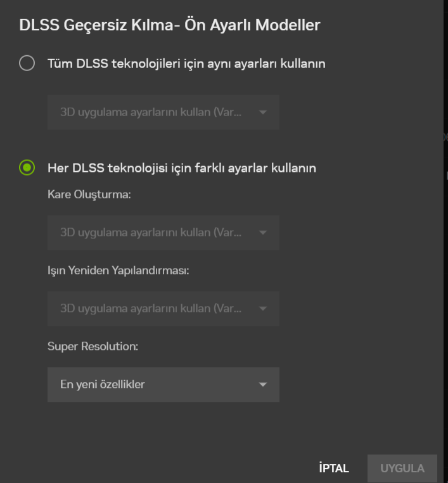
Task: Click the 'Super Resolution:' label
Action: 93,346
